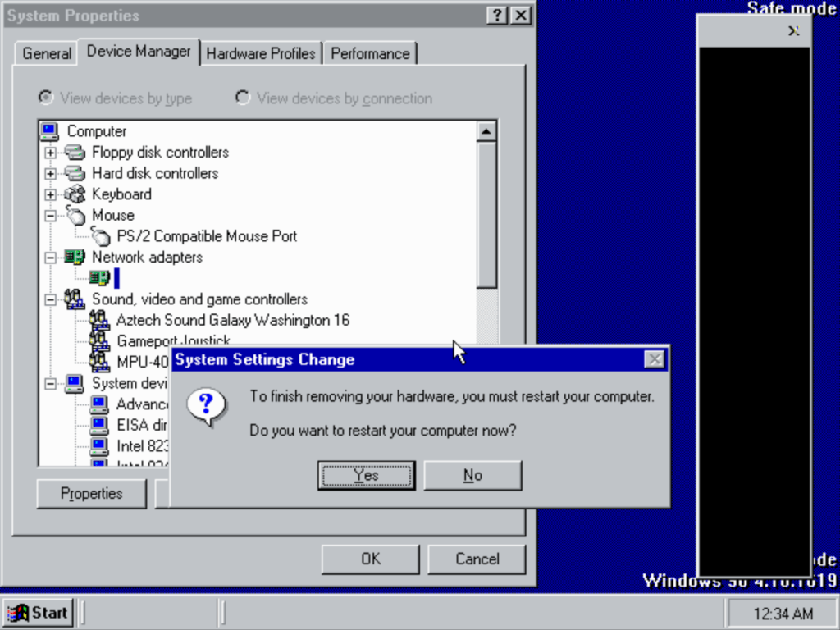Click the Keyboard device icon

point(75,194)
